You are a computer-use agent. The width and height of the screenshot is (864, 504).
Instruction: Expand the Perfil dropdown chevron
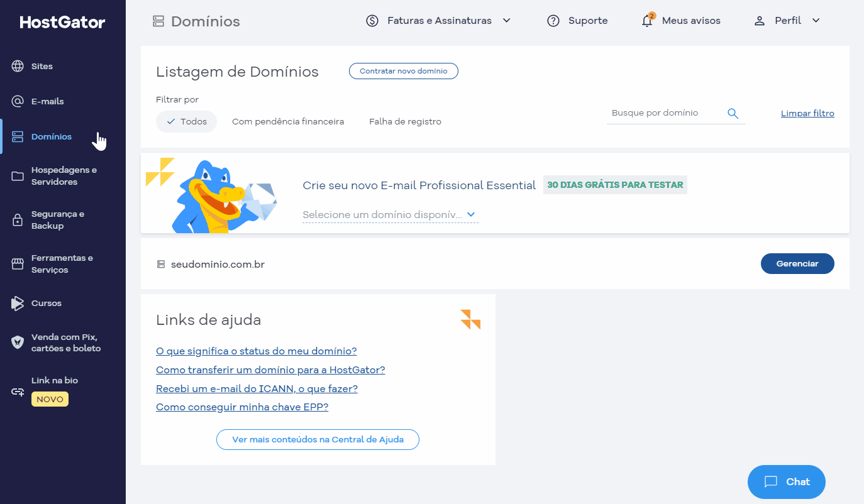pyautogui.click(x=816, y=21)
